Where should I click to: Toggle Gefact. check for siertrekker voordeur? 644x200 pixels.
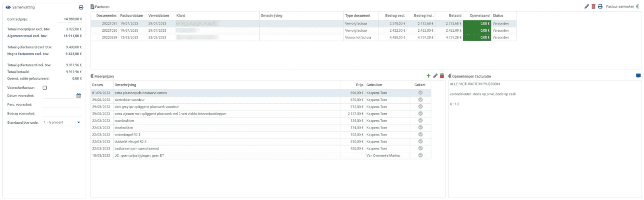pos(420,100)
